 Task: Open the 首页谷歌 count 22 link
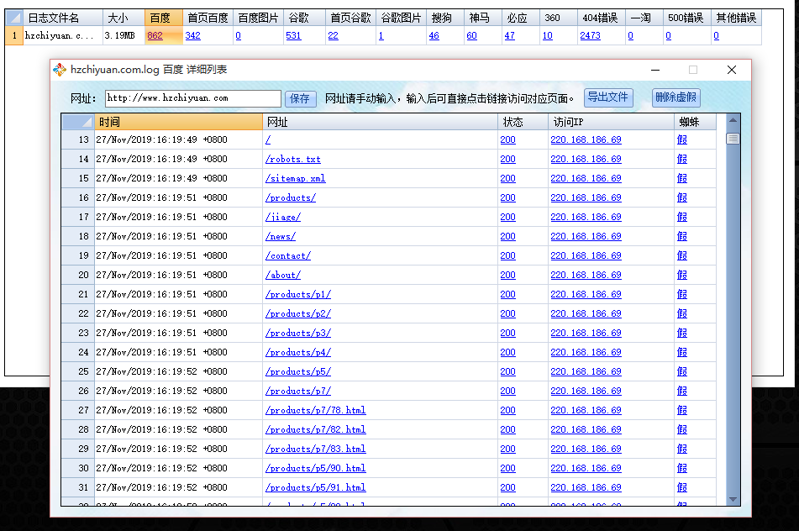333,36
